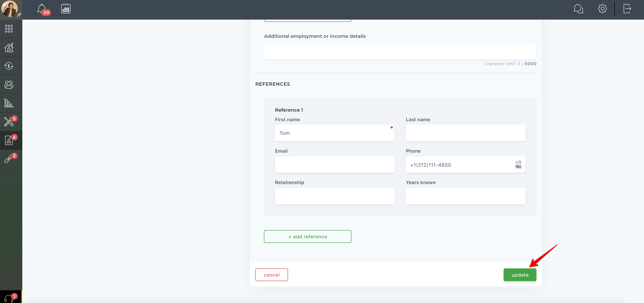This screenshot has height=303, width=644.
Task: Open the chat messages icon
Action: pyautogui.click(x=578, y=9)
